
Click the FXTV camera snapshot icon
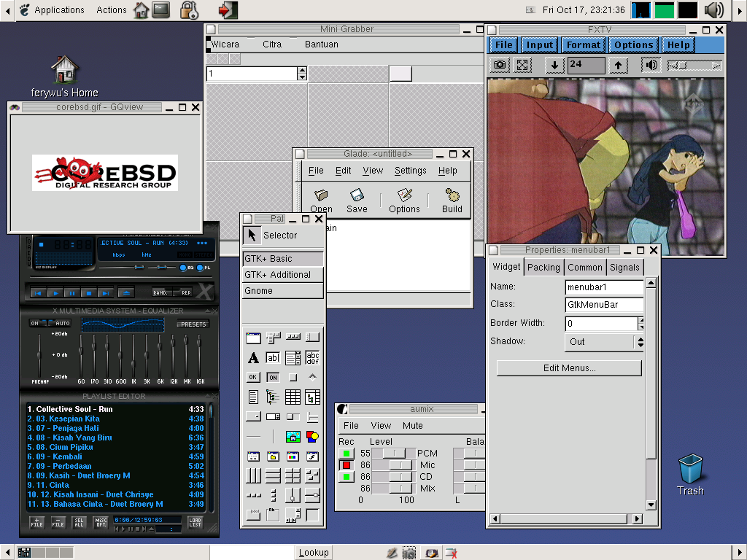click(x=499, y=65)
